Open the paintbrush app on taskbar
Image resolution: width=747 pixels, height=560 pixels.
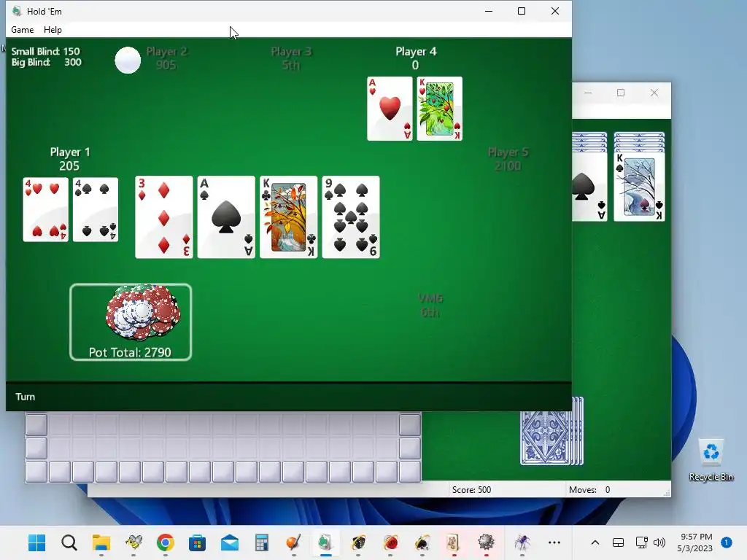click(x=293, y=542)
